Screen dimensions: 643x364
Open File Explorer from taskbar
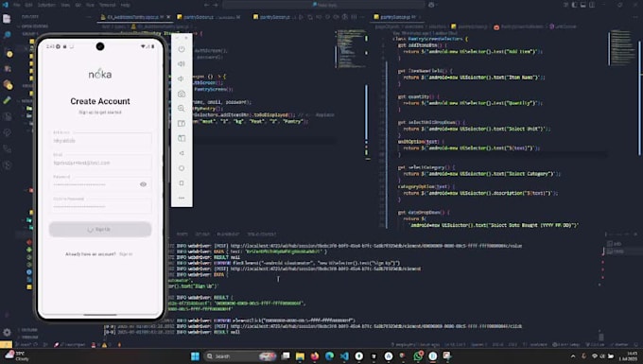tap(300, 355)
